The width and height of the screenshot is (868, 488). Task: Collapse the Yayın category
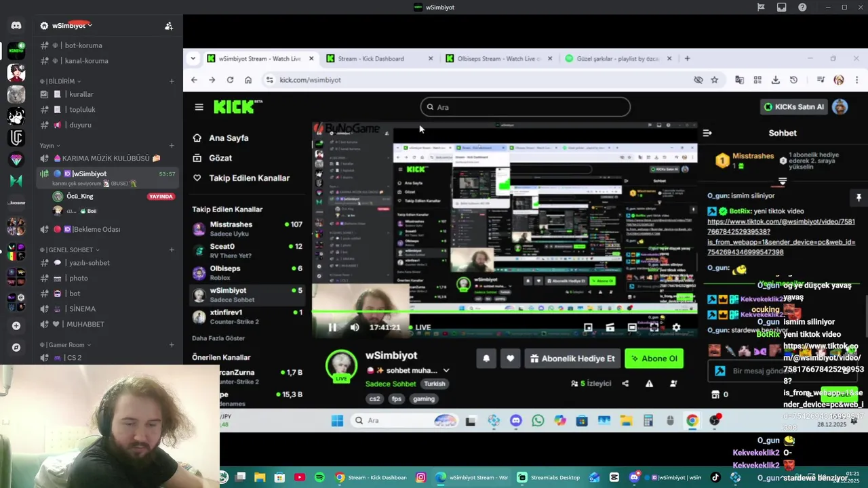[x=50, y=146]
